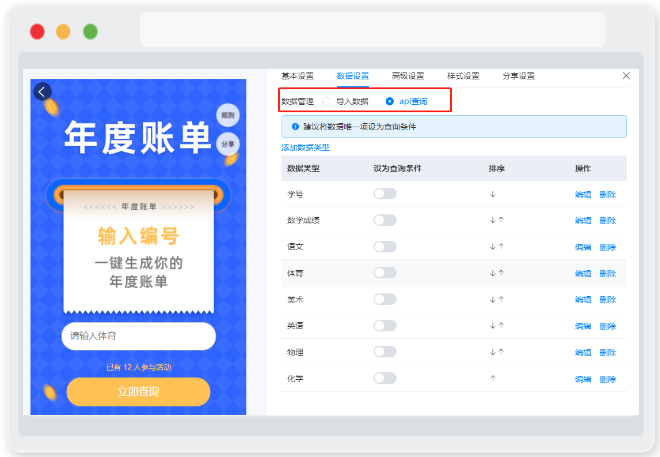Click the back arrow on the preview
This screenshot has width=660, height=457.
pyautogui.click(x=43, y=91)
